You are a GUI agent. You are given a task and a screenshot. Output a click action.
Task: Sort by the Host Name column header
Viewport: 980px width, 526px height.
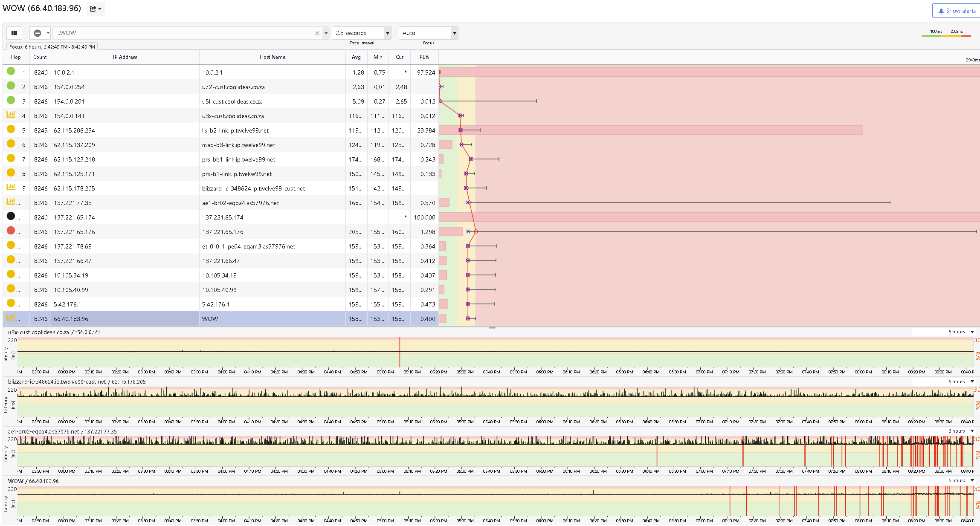pyautogui.click(x=273, y=57)
